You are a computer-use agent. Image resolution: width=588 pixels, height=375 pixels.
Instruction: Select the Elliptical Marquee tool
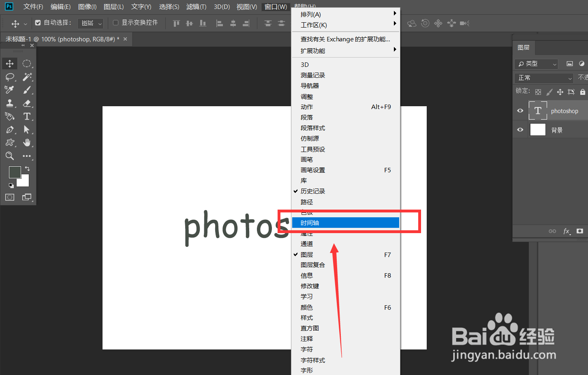[x=27, y=64]
